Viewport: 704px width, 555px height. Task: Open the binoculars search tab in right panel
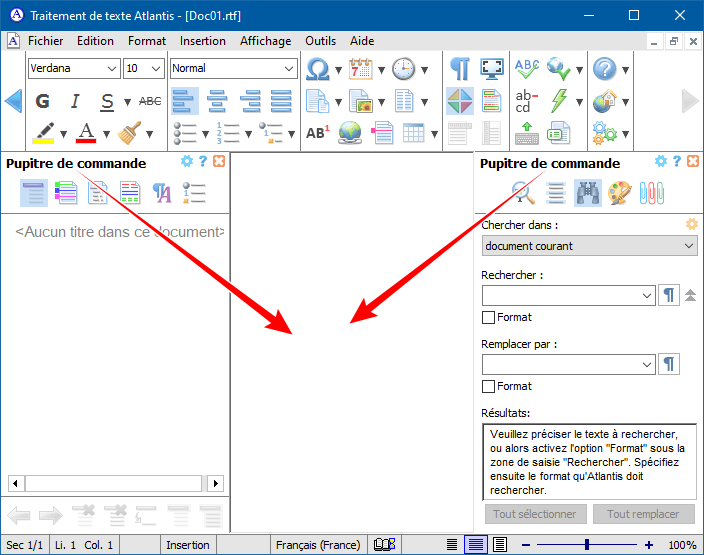coord(587,193)
